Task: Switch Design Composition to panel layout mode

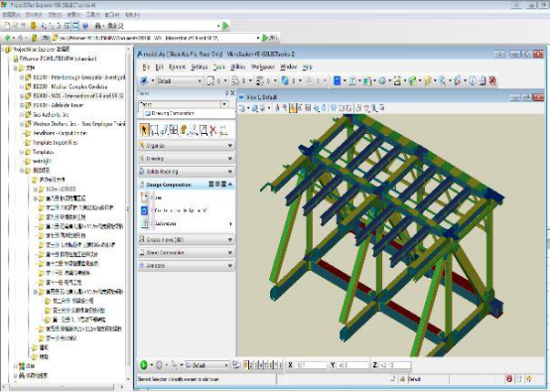Action: coord(223,184)
